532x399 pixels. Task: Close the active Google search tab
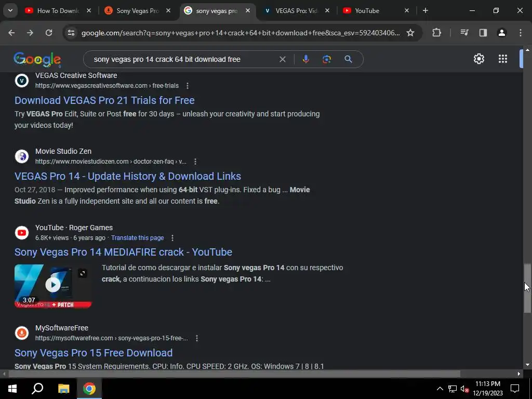[248, 11]
